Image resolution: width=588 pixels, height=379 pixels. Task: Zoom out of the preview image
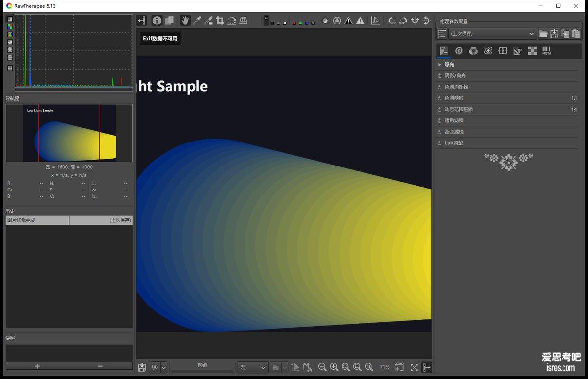pyautogui.click(x=322, y=367)
